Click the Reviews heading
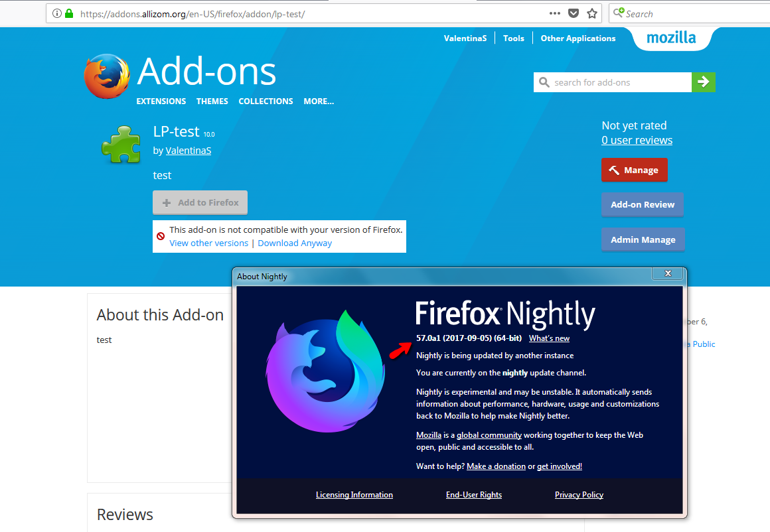This screenshot has height=532, width=770. [x=125, y=514]
